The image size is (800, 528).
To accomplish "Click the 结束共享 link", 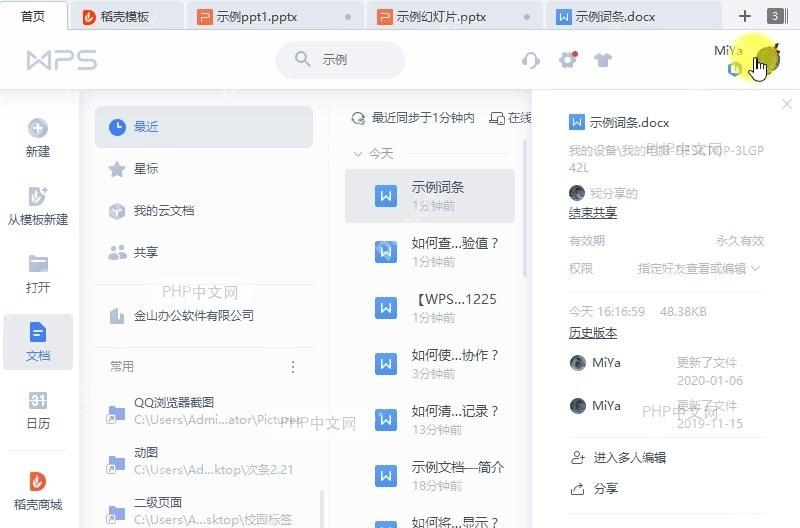I will [593, 213].
